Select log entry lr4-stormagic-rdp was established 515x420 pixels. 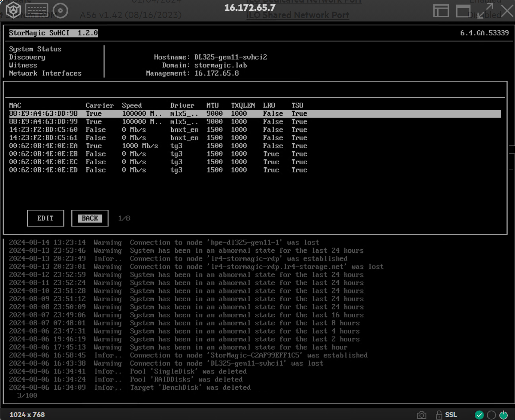point(178,259)
